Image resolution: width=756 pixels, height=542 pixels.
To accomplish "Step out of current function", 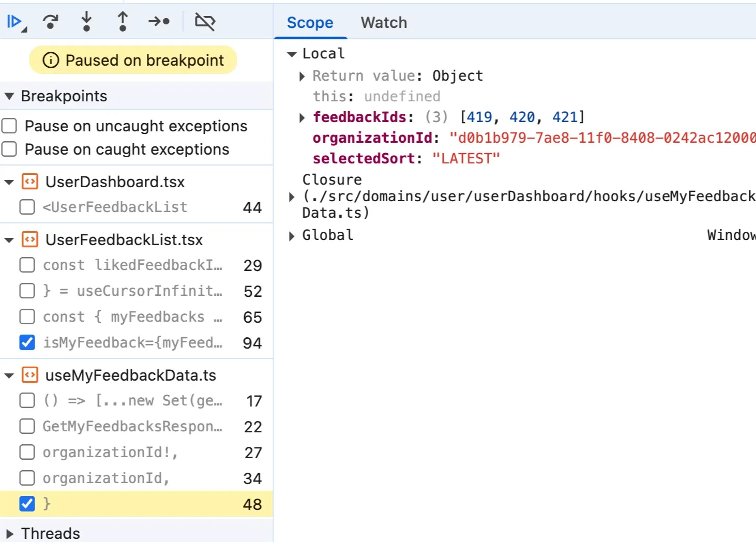I will [123, 22].
